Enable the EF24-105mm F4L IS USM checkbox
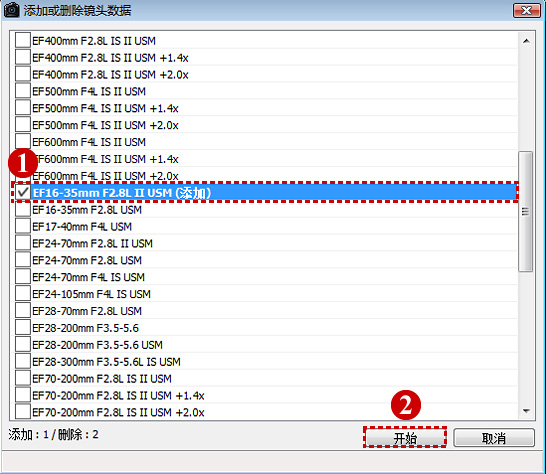Screen dimensions: 546x474 pyautogui.click(x=23, y=294)
